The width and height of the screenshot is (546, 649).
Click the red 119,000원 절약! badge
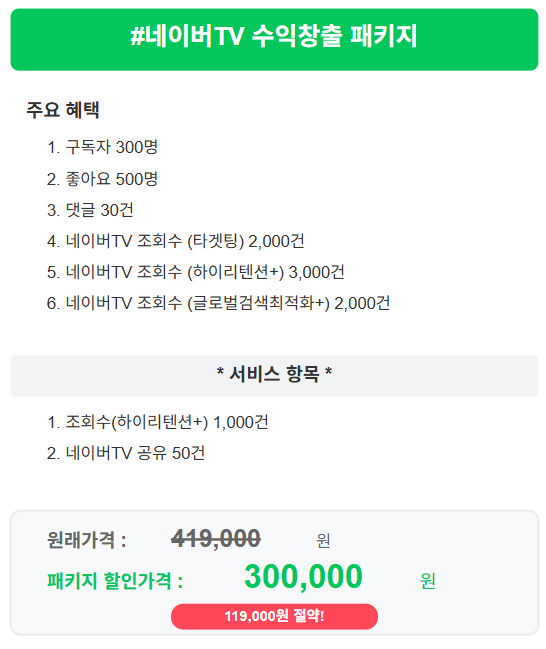click(x=274, y=616)
